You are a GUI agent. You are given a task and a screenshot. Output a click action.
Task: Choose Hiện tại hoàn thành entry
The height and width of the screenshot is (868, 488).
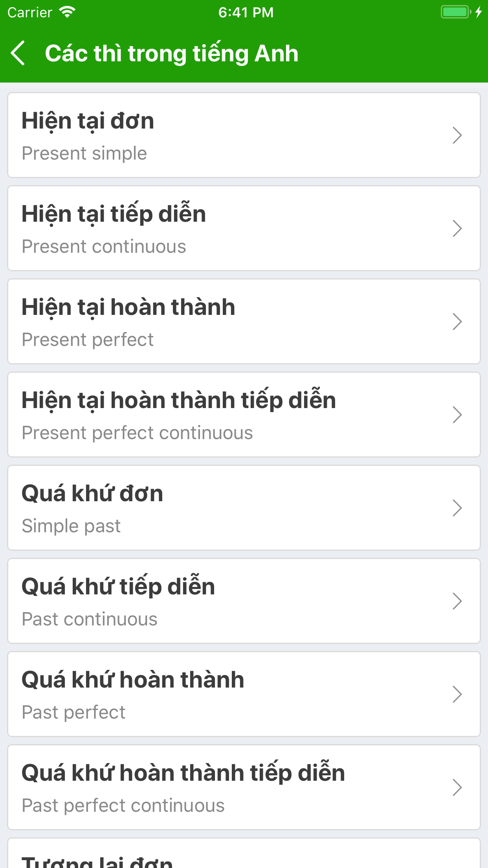(128, 307)
